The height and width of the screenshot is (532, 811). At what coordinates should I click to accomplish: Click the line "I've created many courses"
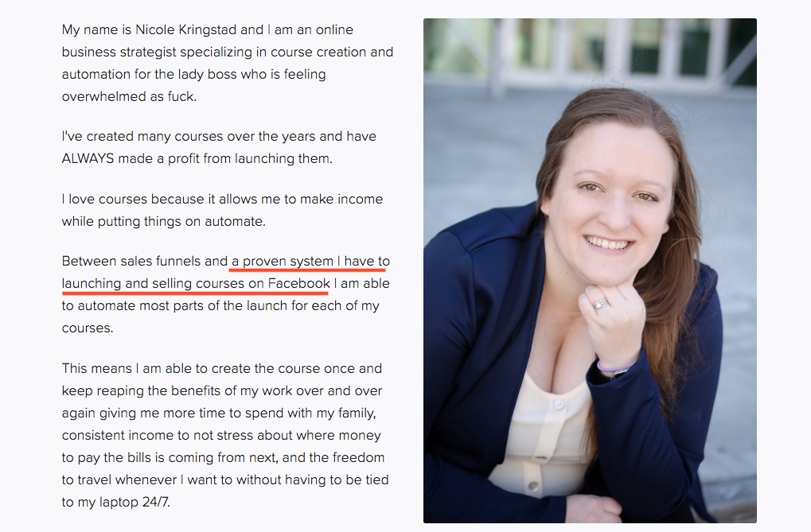click(x=158, y=136)
